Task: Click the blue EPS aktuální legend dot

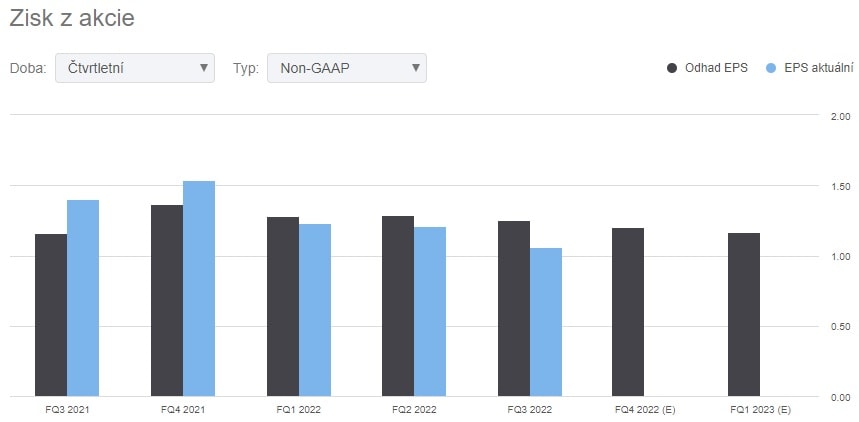Action: 770,68
